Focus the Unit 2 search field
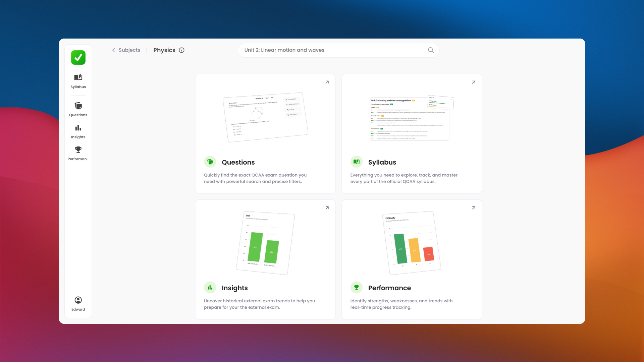Screen dimensions: 644x362 [x=332, y=50]
